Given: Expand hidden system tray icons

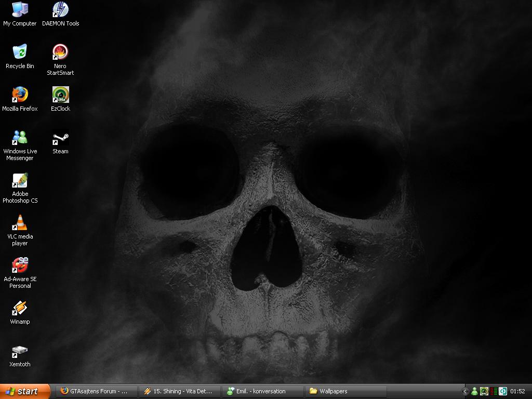Looking at the screenshot, I should point(465,392).
